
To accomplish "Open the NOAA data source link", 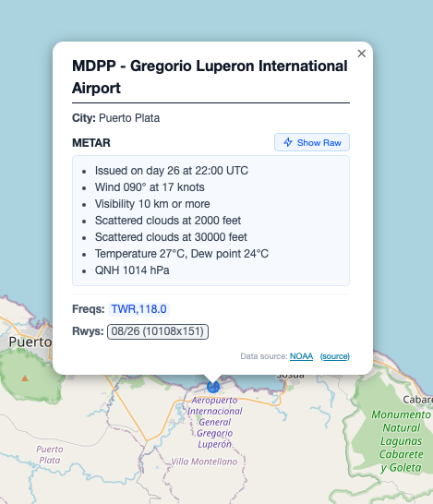I will 301,356.
